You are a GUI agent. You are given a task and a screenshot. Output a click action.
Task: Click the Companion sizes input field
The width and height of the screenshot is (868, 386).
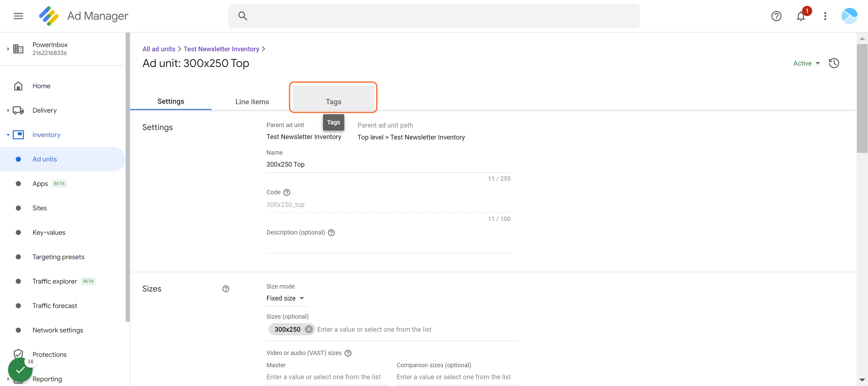click(457, 377)
